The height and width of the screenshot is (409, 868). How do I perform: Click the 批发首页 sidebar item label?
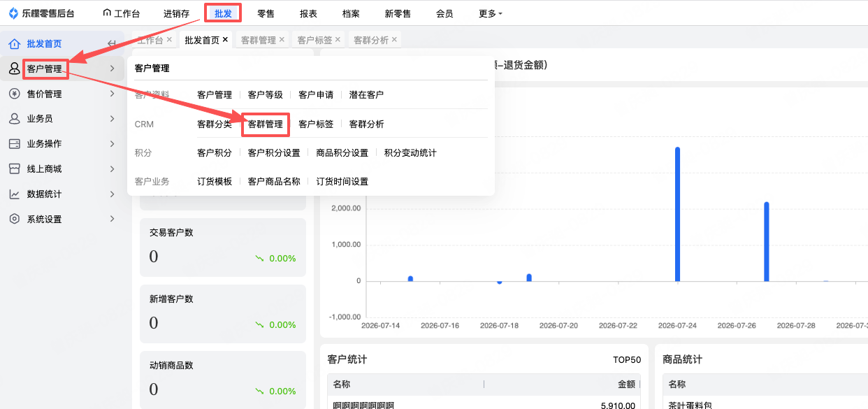tap(44, 43)
